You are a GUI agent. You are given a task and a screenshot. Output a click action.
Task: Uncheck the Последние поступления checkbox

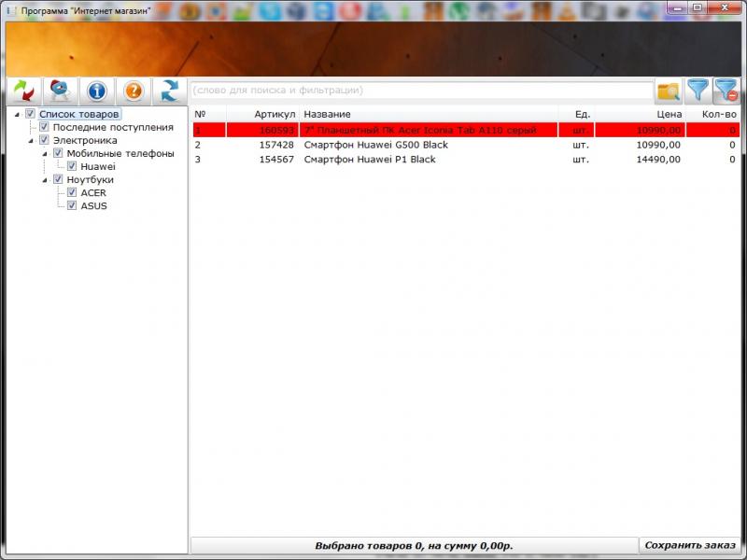click(x=44, y=127)
